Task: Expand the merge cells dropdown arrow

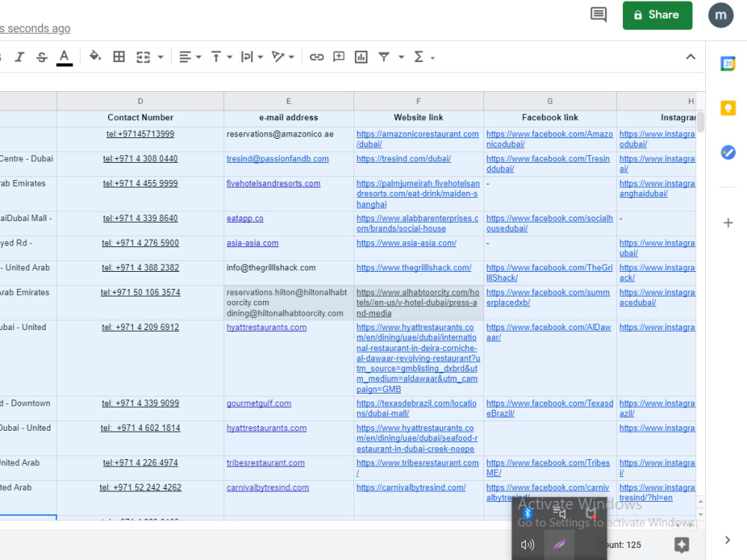Action: [161, 57]
